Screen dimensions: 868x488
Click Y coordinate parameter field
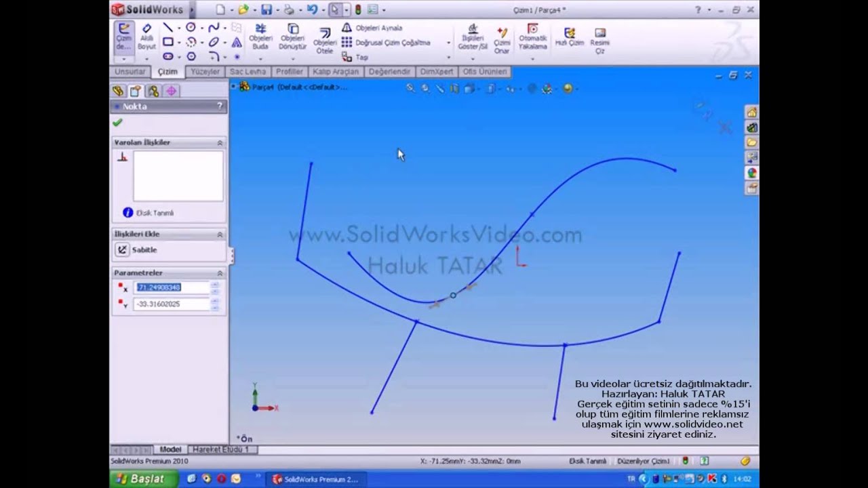pos(172,304)
